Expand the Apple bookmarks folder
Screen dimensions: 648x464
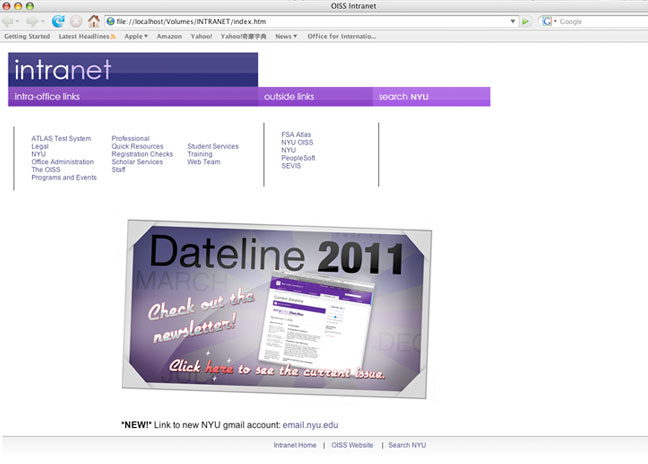tap(136, 36)
